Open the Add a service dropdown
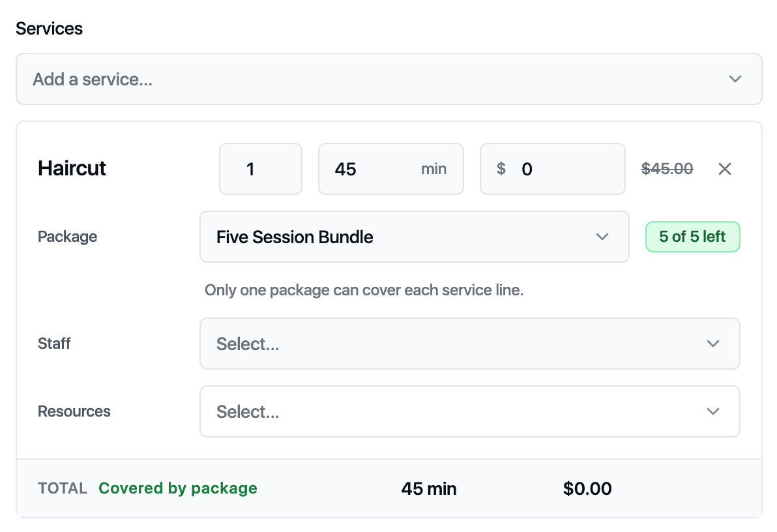The width and height of the screenshot is (777, 532). pos(389,79)
